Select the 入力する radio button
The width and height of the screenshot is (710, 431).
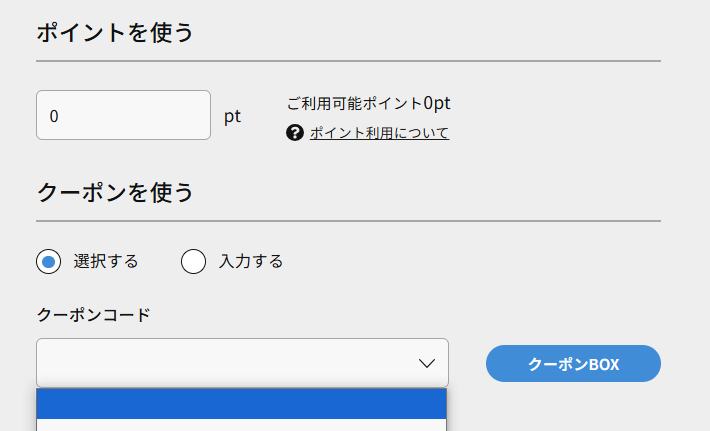[193, 261]
